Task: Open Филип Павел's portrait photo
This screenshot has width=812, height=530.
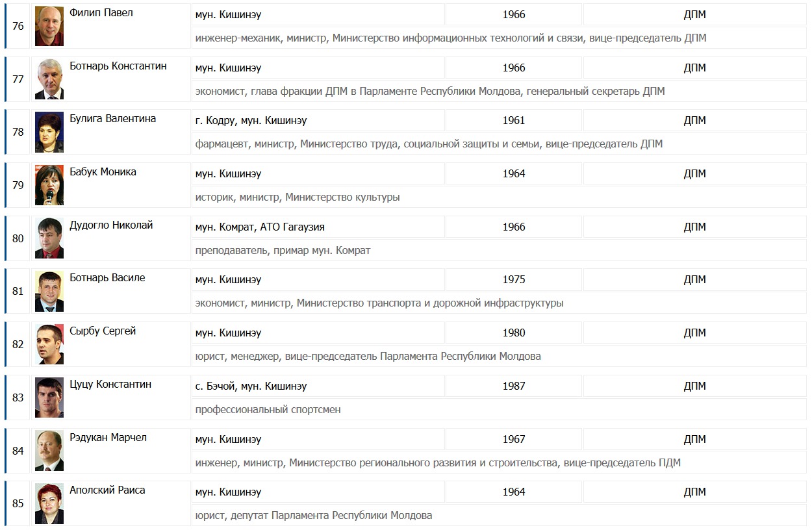Action: pos(49,26)
